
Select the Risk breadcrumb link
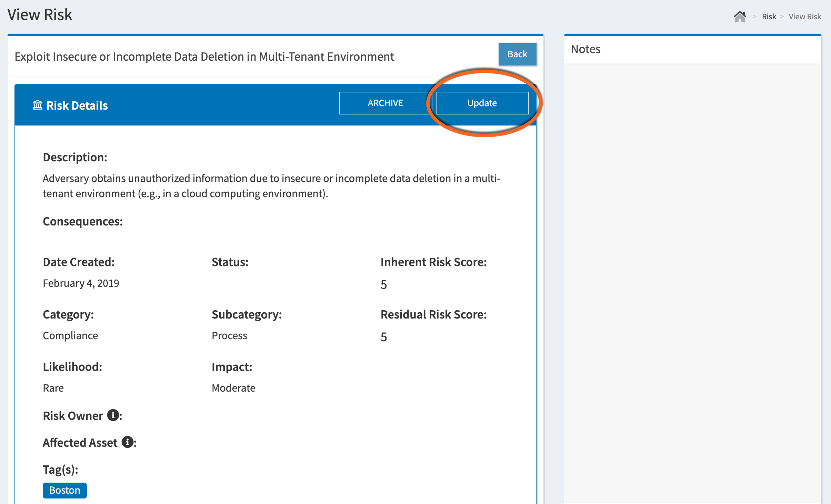click(769, 16)
